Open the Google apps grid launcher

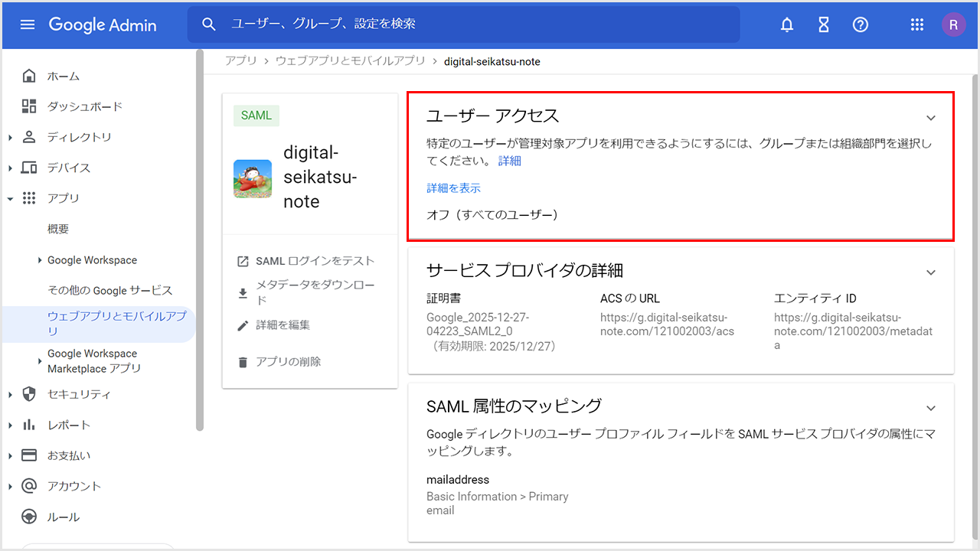click(917, 24)
